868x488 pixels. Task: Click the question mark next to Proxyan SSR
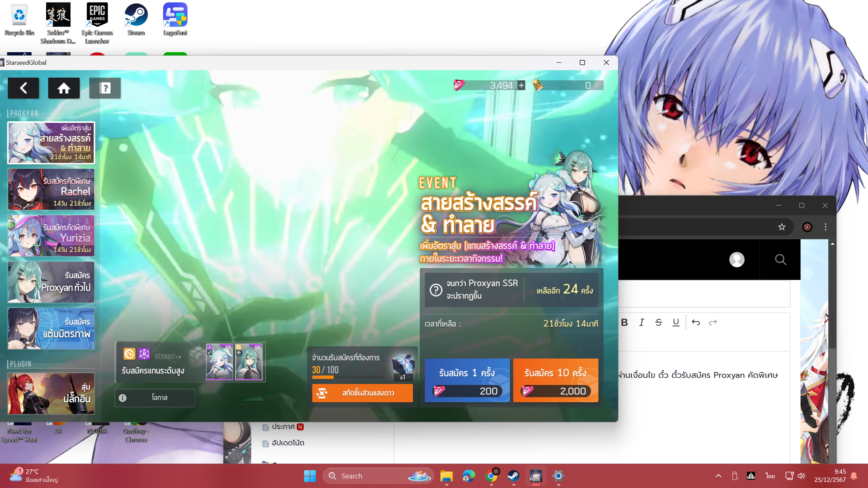click(x=436, y=290)
